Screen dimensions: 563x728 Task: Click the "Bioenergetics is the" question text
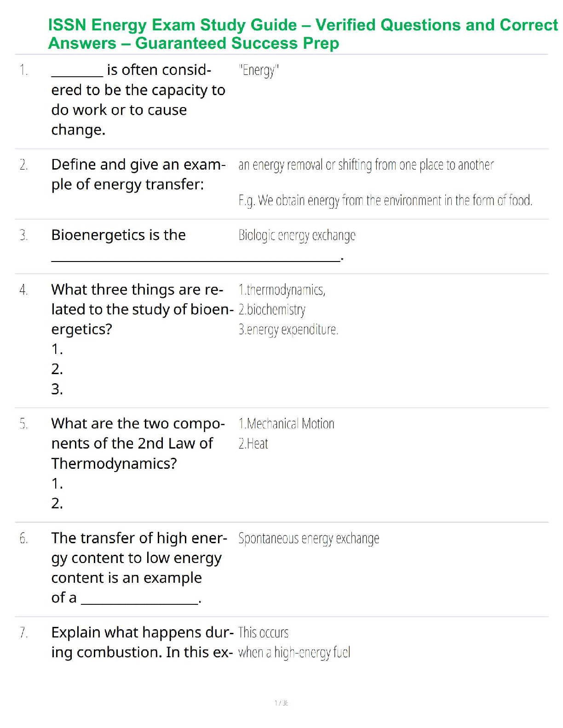coord(119,235)
